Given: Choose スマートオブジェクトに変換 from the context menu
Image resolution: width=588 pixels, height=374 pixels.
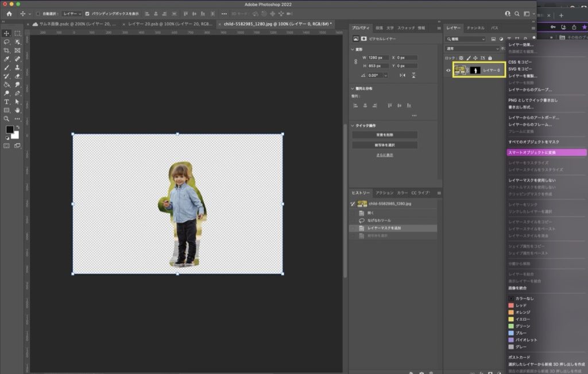Looking at the screenshot, I should 547,152.
